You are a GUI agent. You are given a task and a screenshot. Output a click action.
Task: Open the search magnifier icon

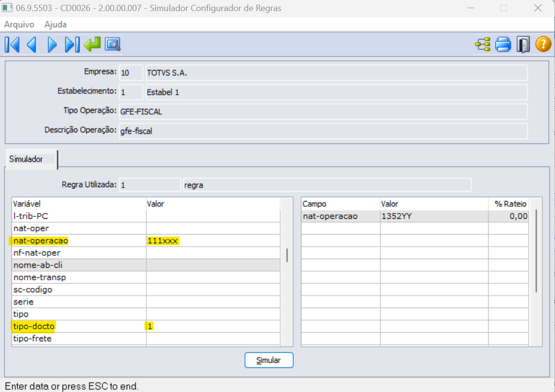pyautogui.click(x=113, y=45)
